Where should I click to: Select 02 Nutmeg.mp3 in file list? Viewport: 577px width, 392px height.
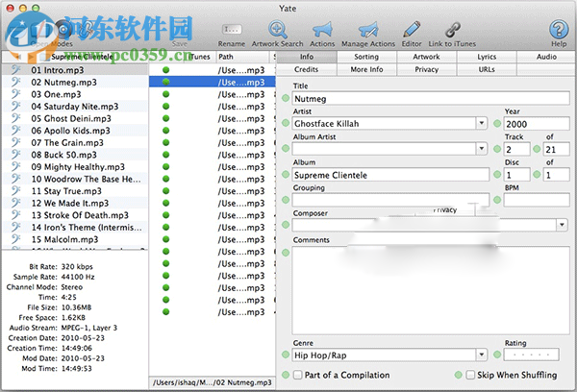75,82
